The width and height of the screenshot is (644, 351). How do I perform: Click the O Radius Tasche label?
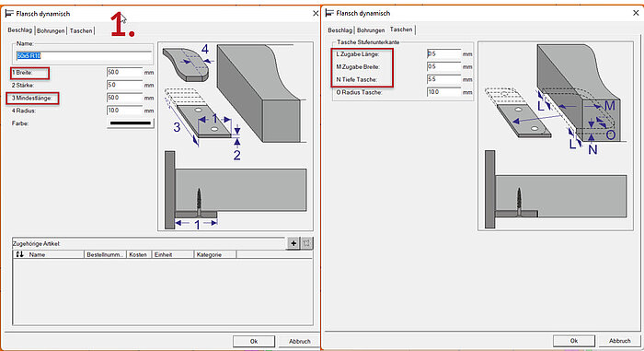click(360, 92)
